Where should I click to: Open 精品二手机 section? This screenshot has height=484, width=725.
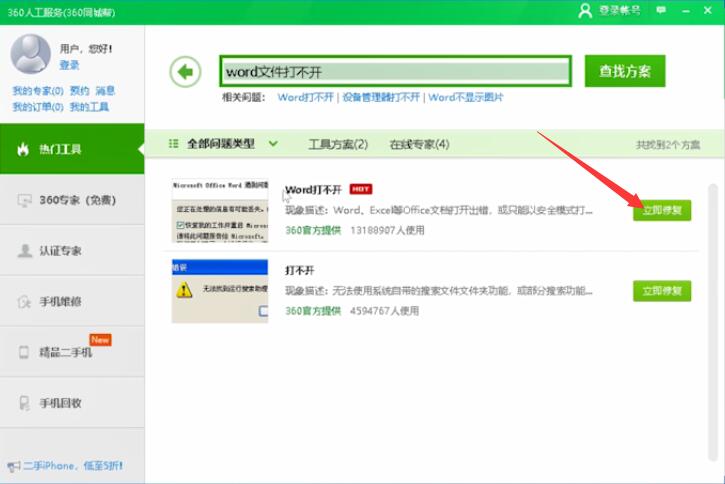coord(72,352)
